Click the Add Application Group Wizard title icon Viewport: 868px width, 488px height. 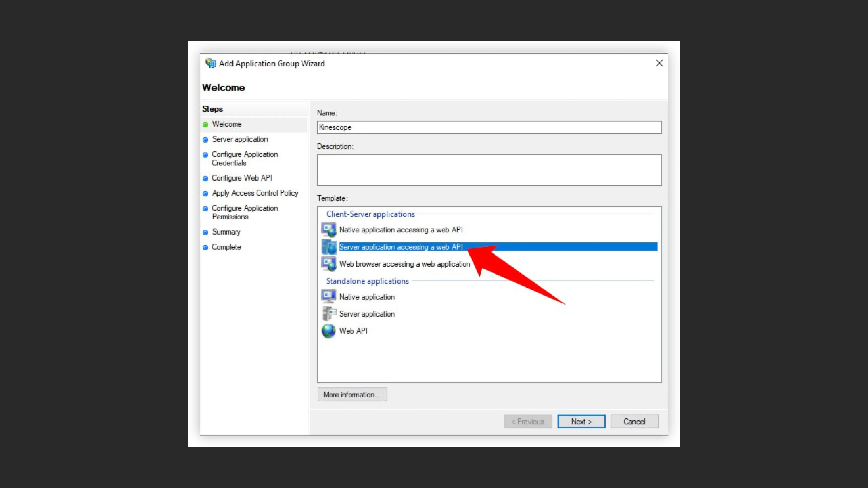(x=210, y=63)
